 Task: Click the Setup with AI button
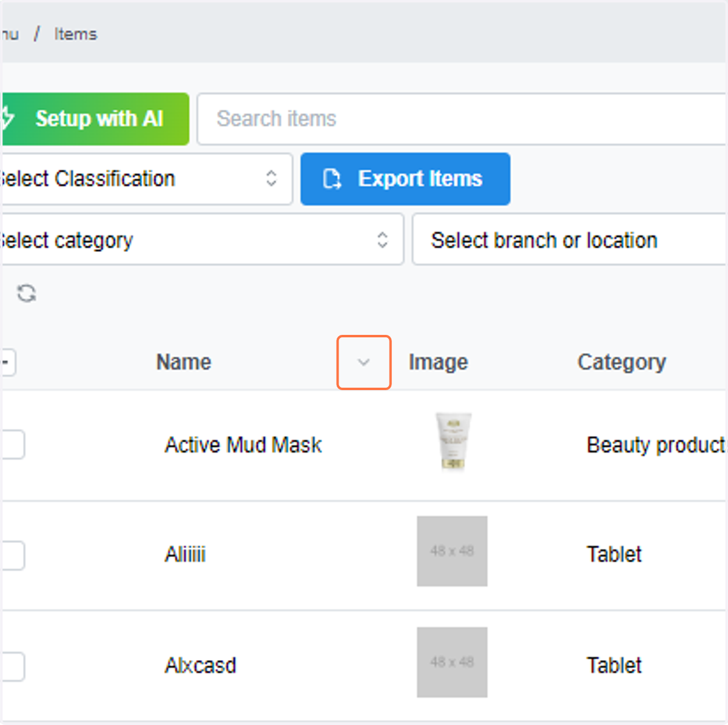[95, 119]
